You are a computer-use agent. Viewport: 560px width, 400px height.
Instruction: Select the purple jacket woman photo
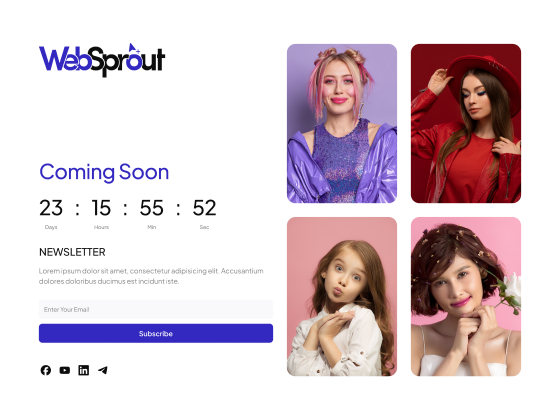click(x=342, y=124)
